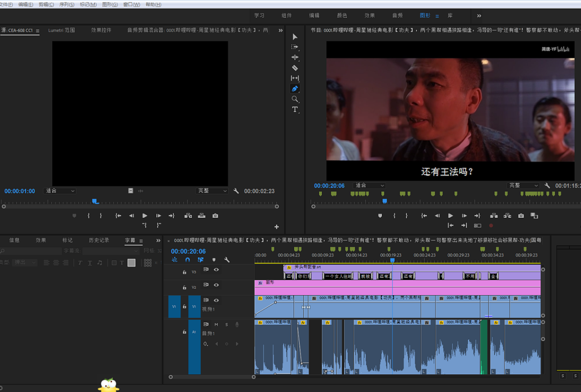Switch to 颜色 workspace tab
Image resolution: width=581 pixels, height=392 pixels.
pyautogui.click(x=342, y=16)
